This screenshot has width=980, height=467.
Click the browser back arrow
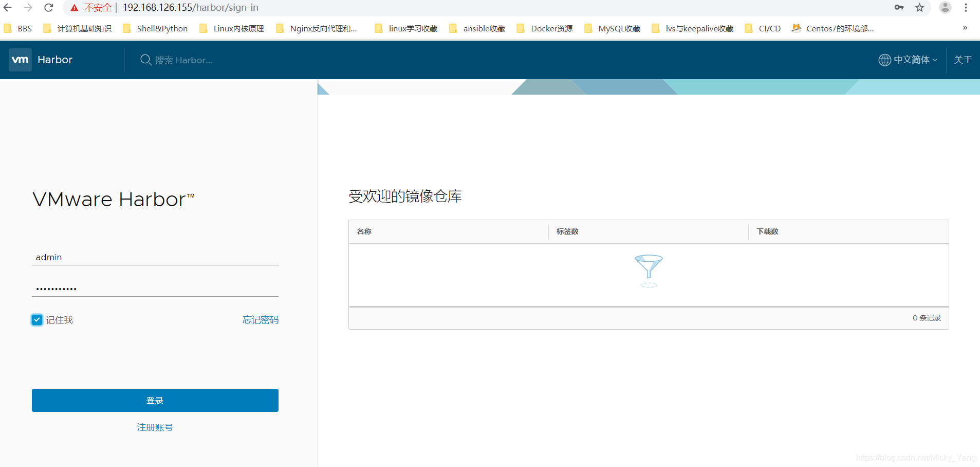(8, 8)
